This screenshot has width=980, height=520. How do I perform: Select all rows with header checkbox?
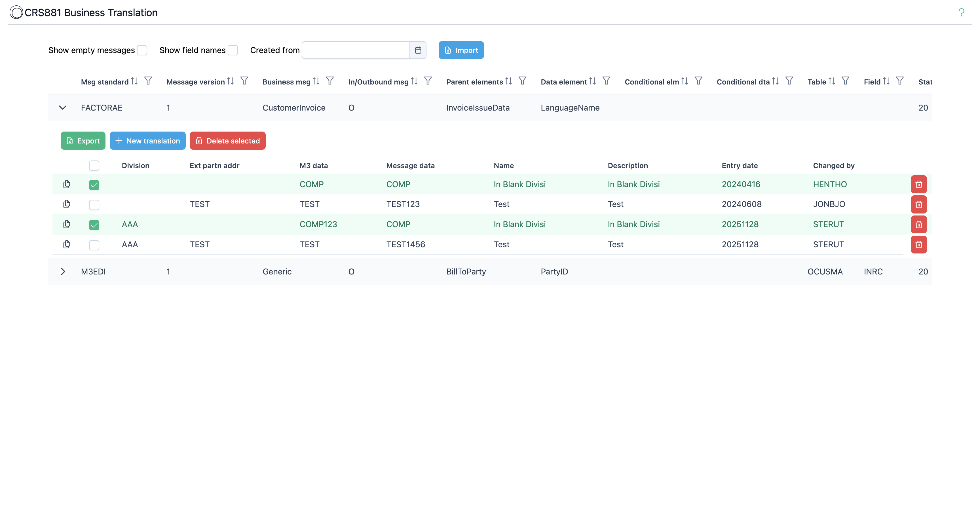(x=94, y=166)
